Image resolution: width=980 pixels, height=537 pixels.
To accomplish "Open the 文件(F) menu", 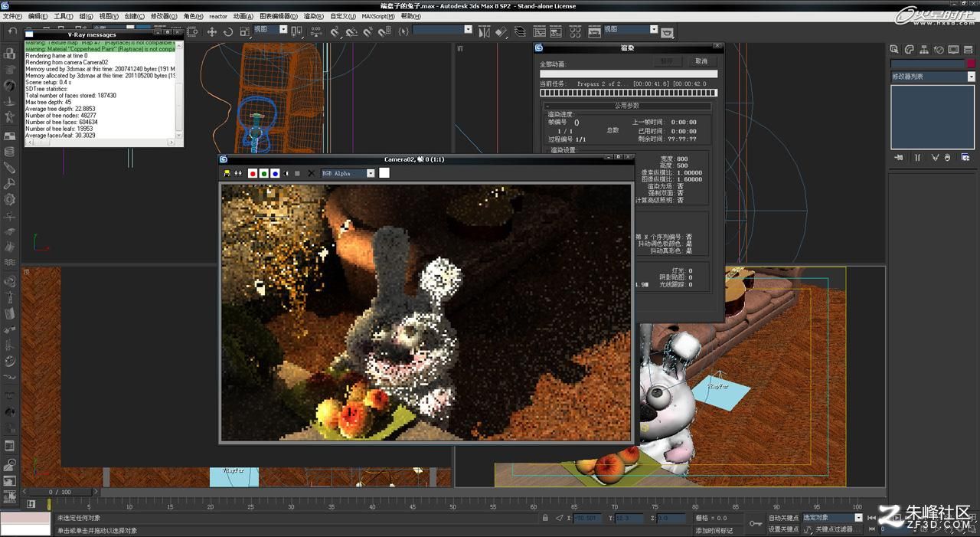I will tap(13, 16).
